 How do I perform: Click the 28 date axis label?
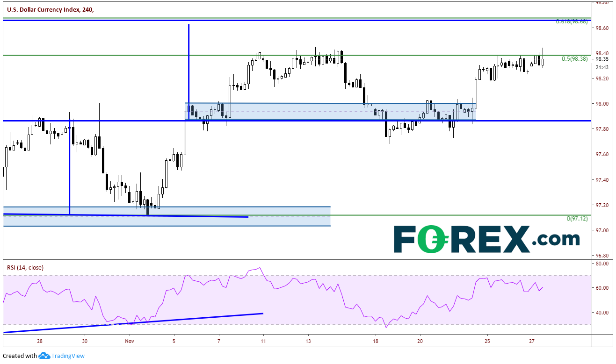[x=40, y=342]
